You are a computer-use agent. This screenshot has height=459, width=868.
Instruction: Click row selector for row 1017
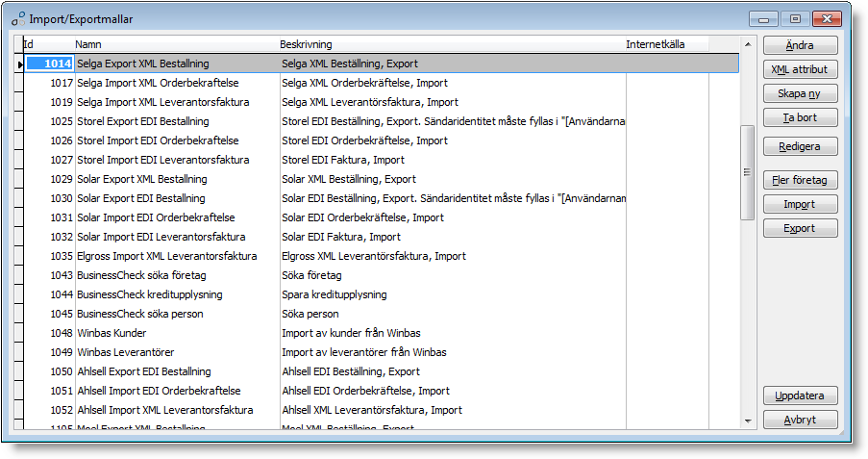pos(19,83)
